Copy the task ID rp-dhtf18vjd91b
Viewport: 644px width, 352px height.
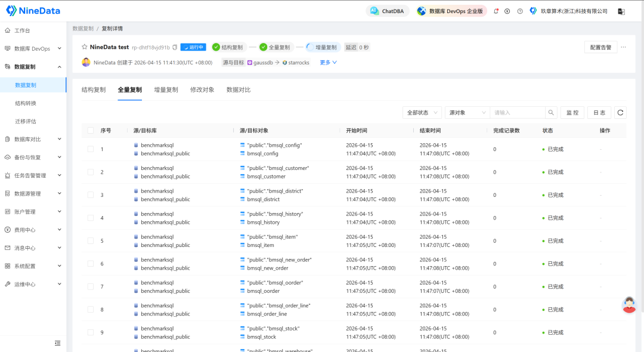pos(175,47)
